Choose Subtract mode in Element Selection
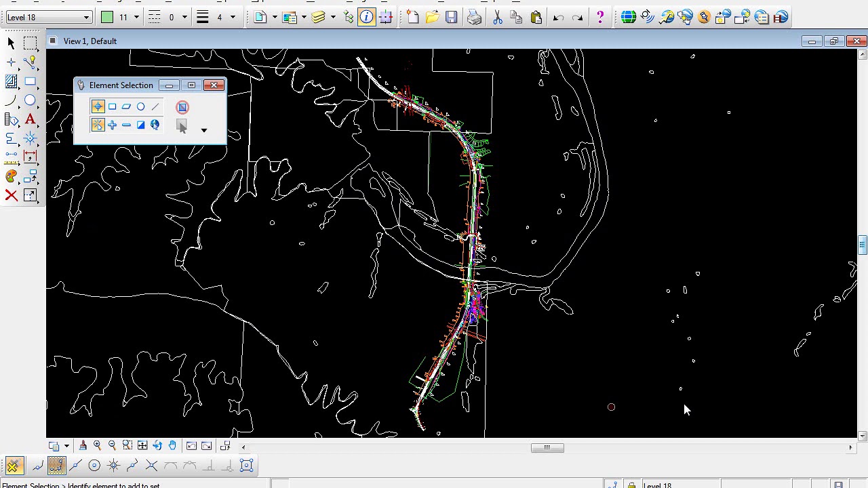Image resolution: width=868 pixels, height=488 pixels. 126,125
